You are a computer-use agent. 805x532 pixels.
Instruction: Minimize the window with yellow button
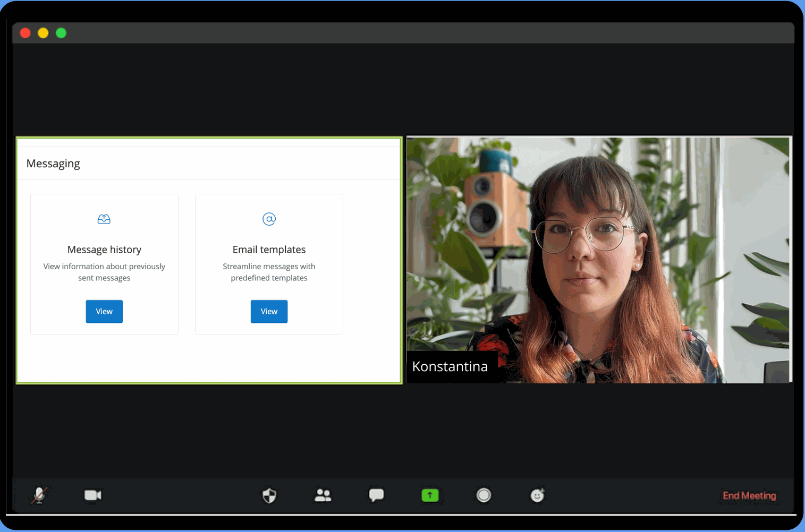tap(43, 33)
